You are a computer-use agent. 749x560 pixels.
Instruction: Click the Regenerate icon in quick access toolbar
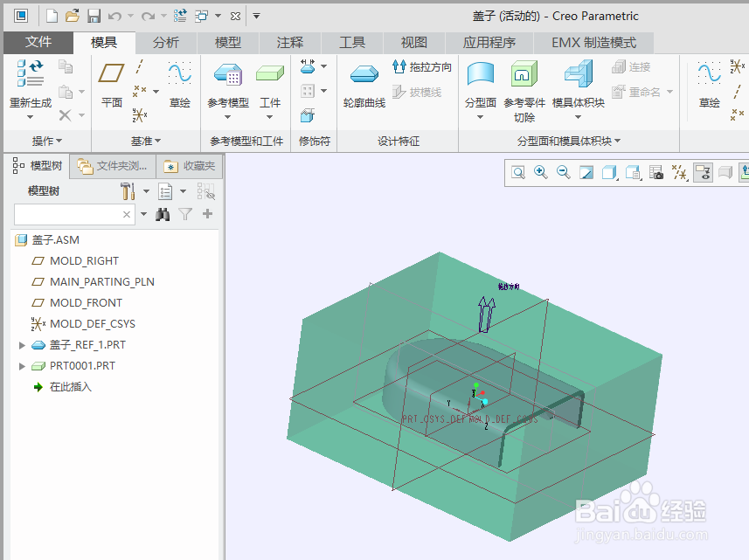180,17
